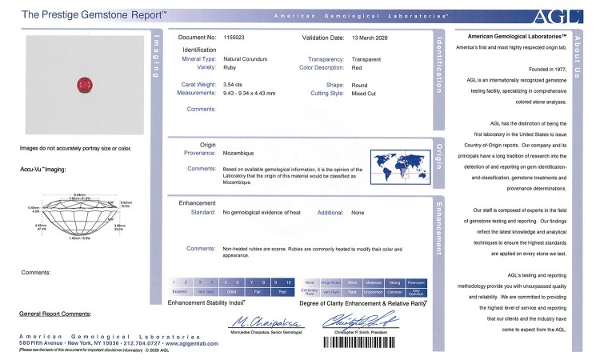This screenshot has width=600, height=364.
Task: Click the 'Non-heated rubies are scarce' comment
Action: (x=312, y=252)
